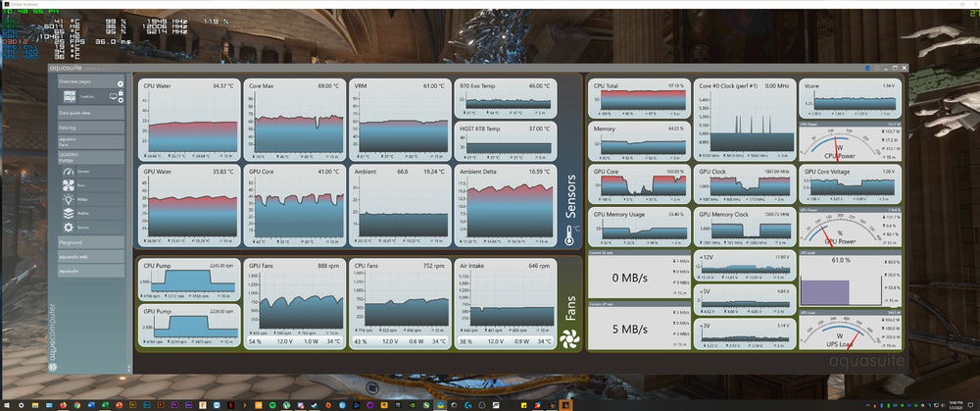Select the CPU Total load chart

[x=639, y=98]
